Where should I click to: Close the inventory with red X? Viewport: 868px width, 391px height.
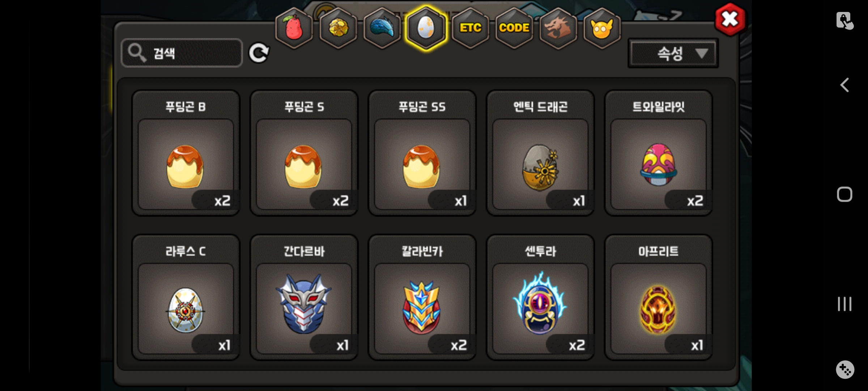point(730,19)
